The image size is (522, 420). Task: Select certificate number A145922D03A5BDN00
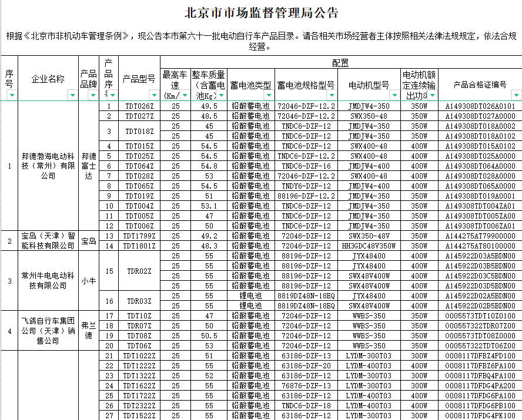point(480,256)
